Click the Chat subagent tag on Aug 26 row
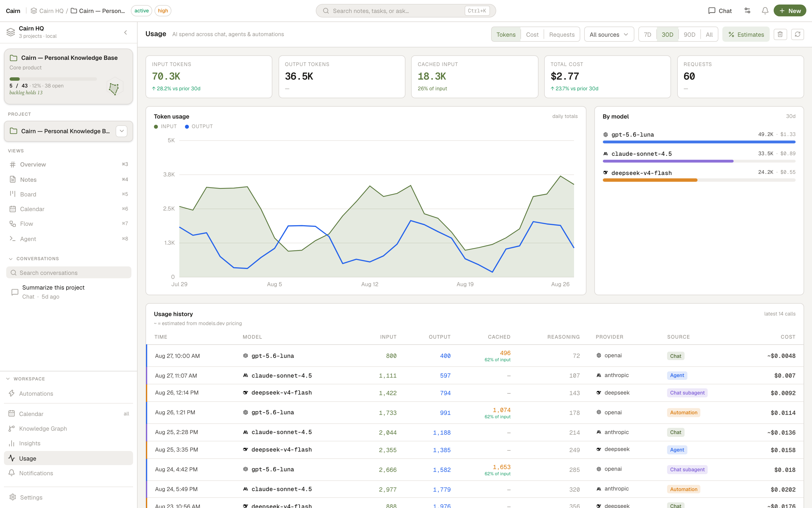The height and width of the screenshot is (508, 812). click(x=687, y=393)
